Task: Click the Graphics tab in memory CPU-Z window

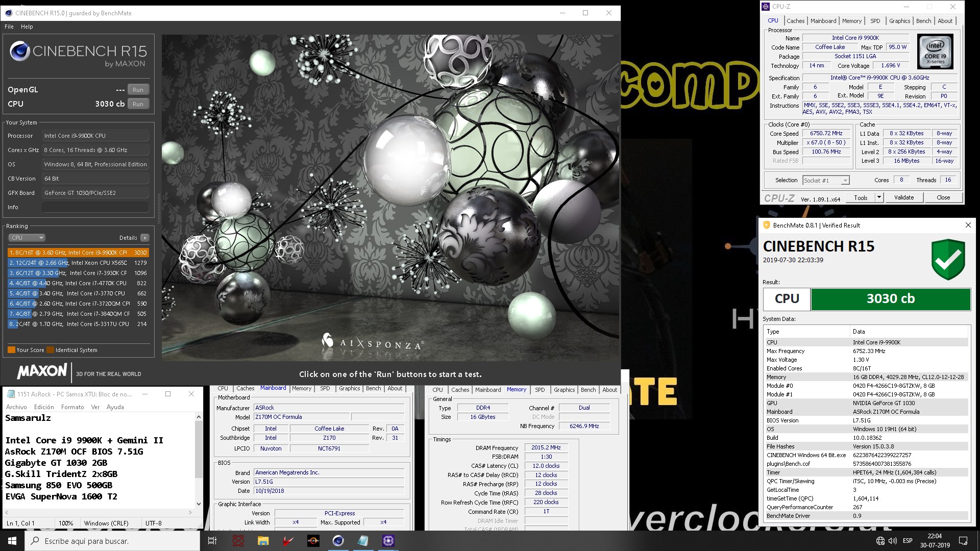Action: point(564,390)
